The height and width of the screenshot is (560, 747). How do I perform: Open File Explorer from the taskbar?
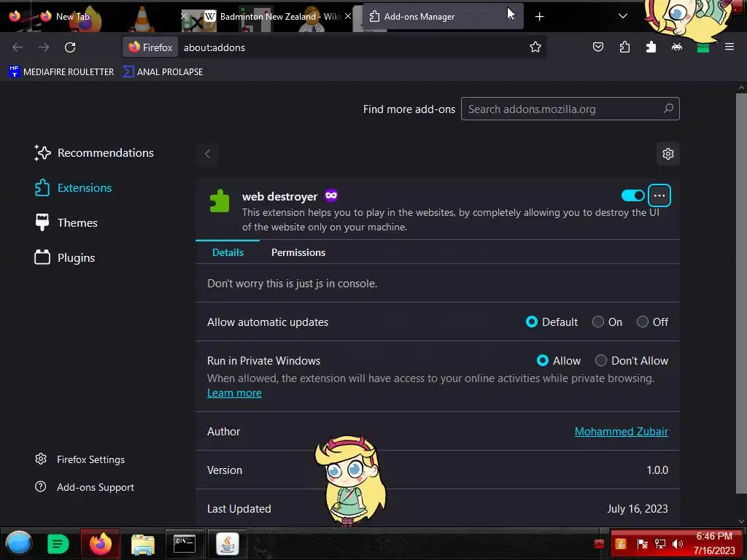point(143,544)
